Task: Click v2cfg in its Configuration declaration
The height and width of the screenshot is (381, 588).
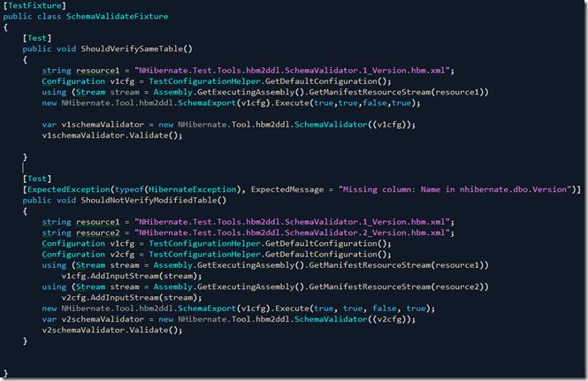Action: point(122,255)
